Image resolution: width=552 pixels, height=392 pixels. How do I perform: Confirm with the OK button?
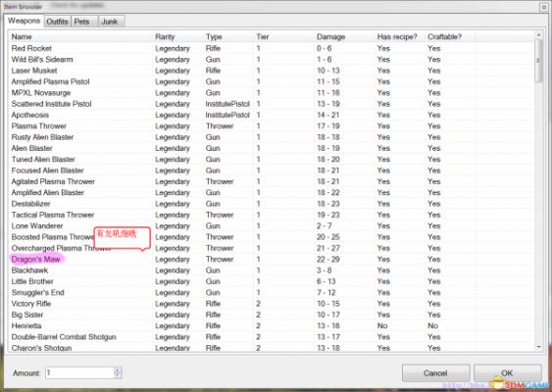pyautogui.click(x=507, y=373)
